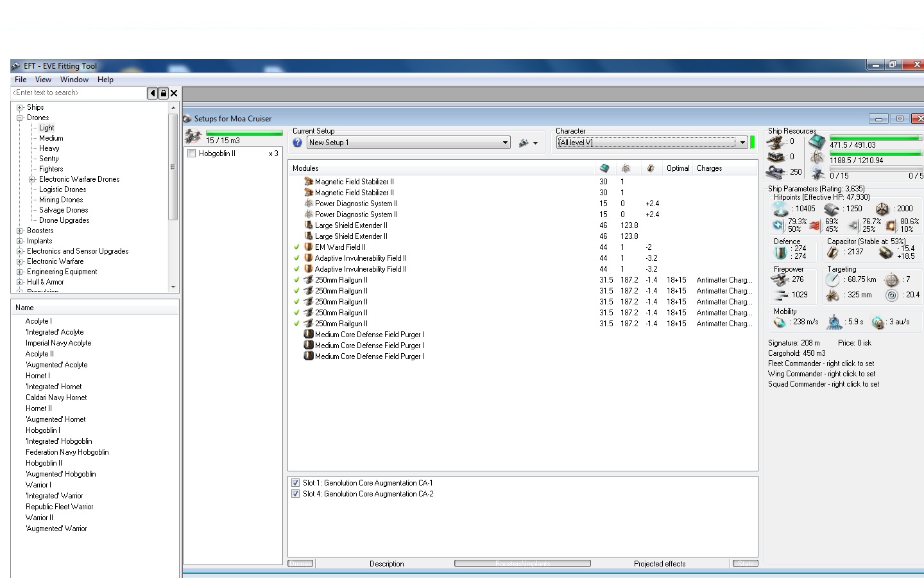
Task: Click the powergrid column header icon
Action: [626, 168]
